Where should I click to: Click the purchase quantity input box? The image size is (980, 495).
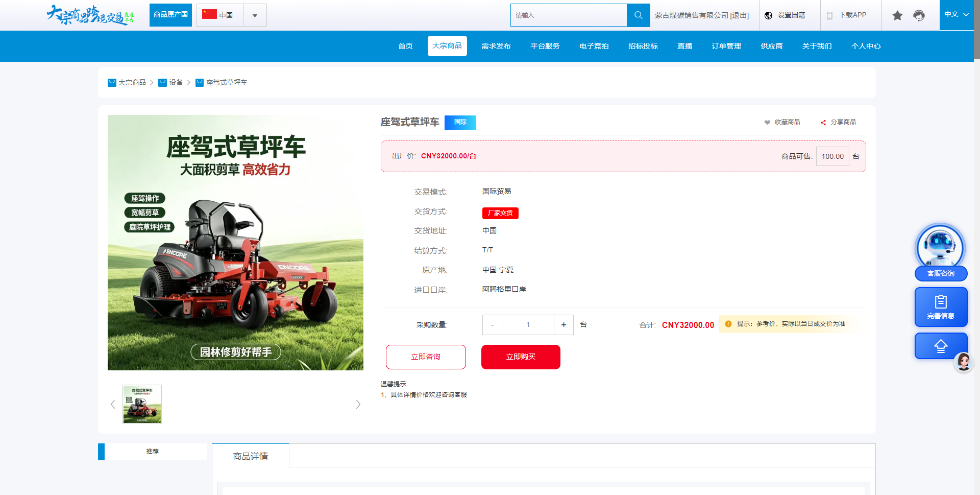pos(528,325)
